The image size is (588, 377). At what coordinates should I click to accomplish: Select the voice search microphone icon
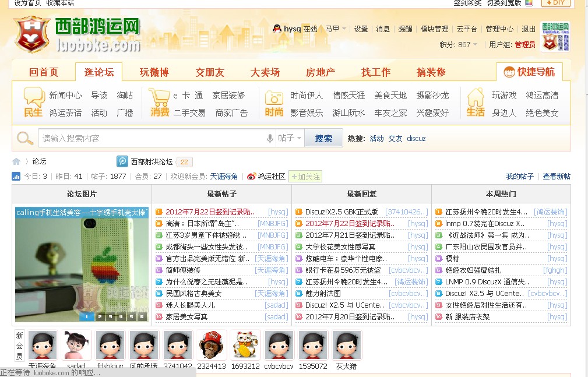pos(269,138)
